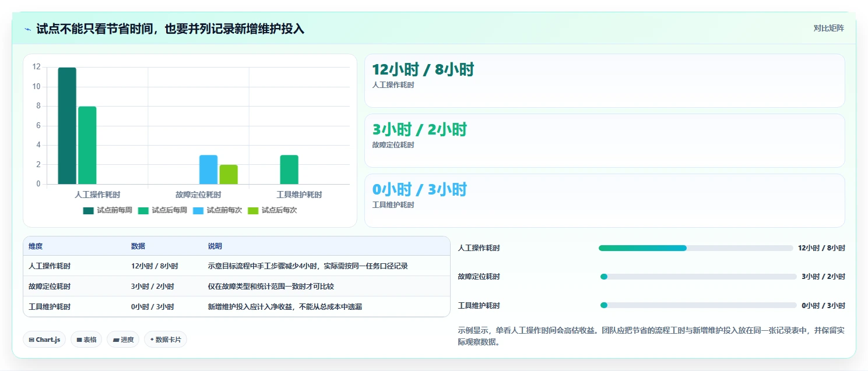This screenshot has height=371, width=868.
Task: Select table cell 工具维护耗时
Action: pos(50,307)
